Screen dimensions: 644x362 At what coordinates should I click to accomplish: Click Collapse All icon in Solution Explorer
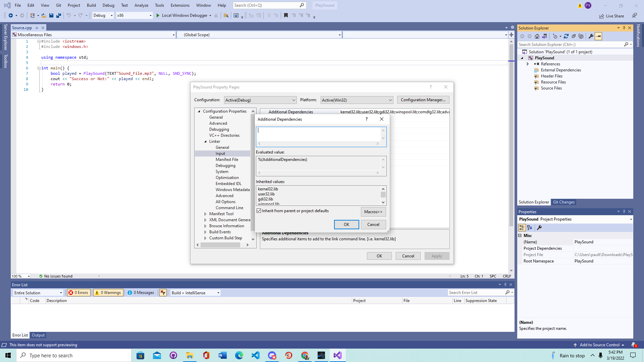coord(574,36)
